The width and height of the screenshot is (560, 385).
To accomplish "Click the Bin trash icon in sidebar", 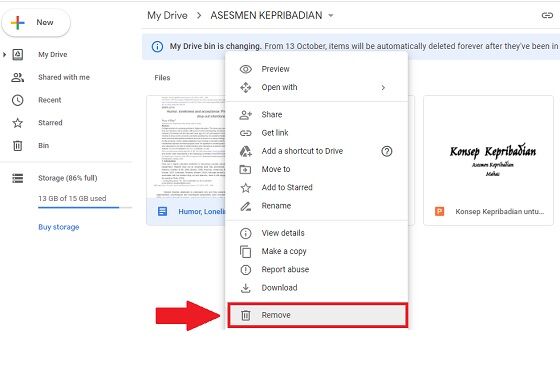I will coord(18,145).
